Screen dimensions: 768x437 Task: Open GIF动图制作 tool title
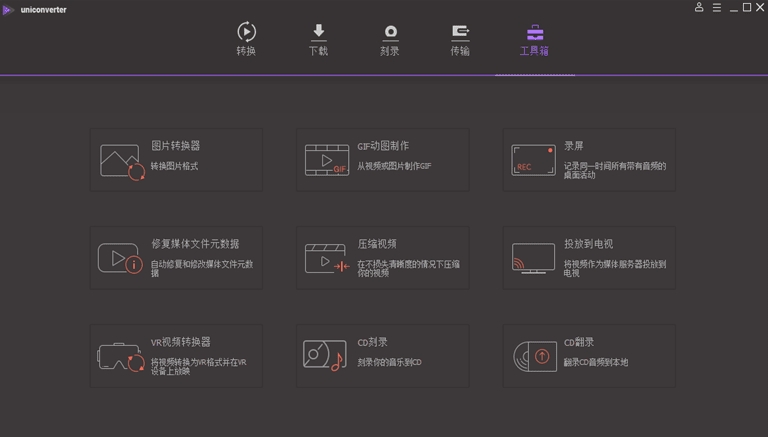383,146
